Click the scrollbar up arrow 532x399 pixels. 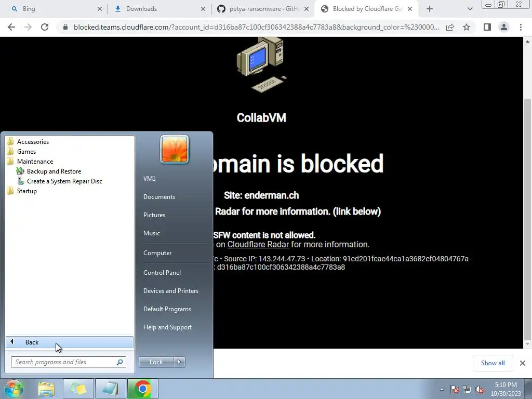tap(528, 42)
